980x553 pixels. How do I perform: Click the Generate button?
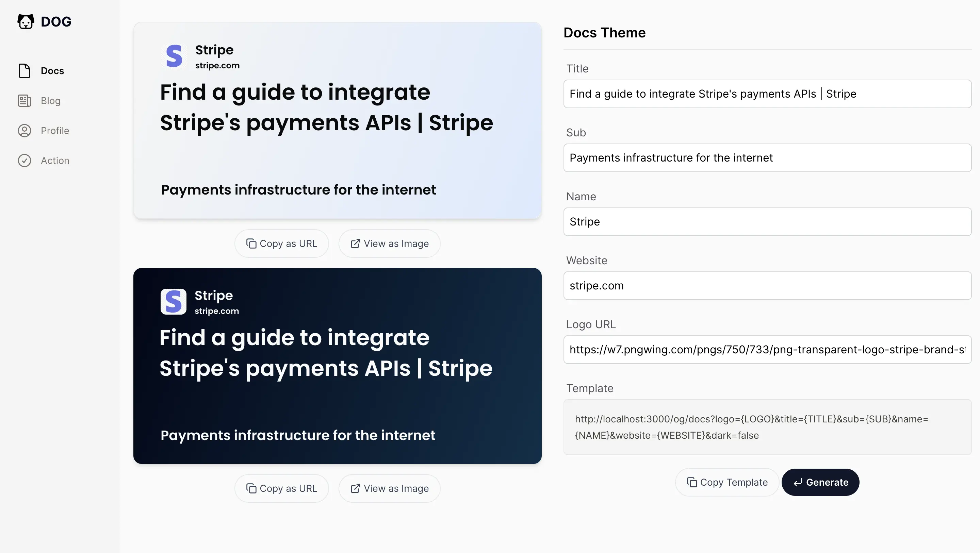pyautogui.click(x=821, y=482)
